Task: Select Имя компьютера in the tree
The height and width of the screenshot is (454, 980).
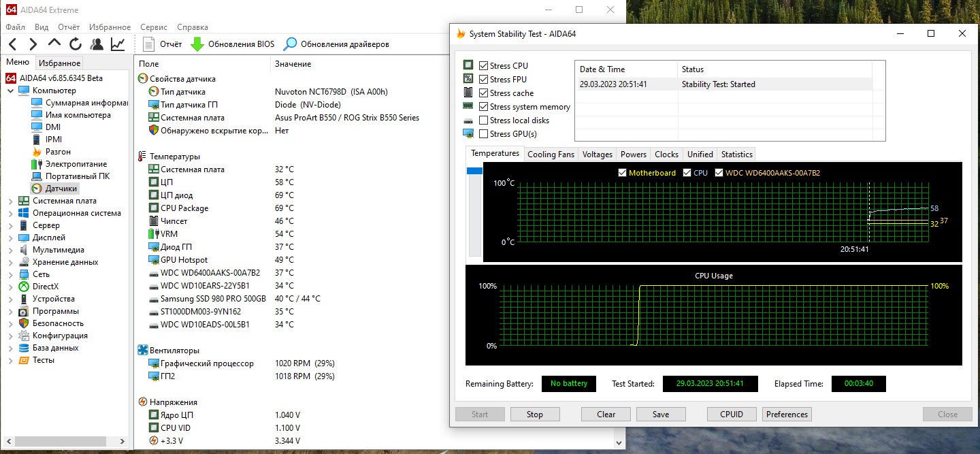Action: (x=71, y=115)
